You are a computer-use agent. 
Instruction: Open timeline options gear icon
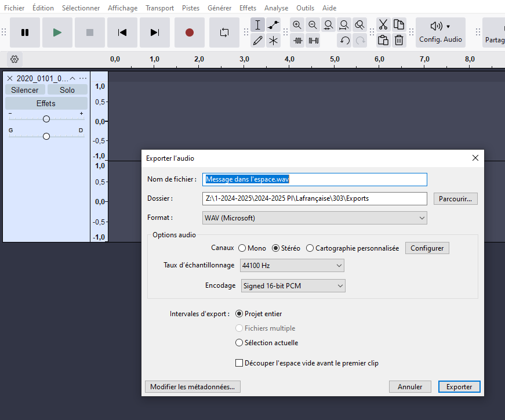pos(14,59)
